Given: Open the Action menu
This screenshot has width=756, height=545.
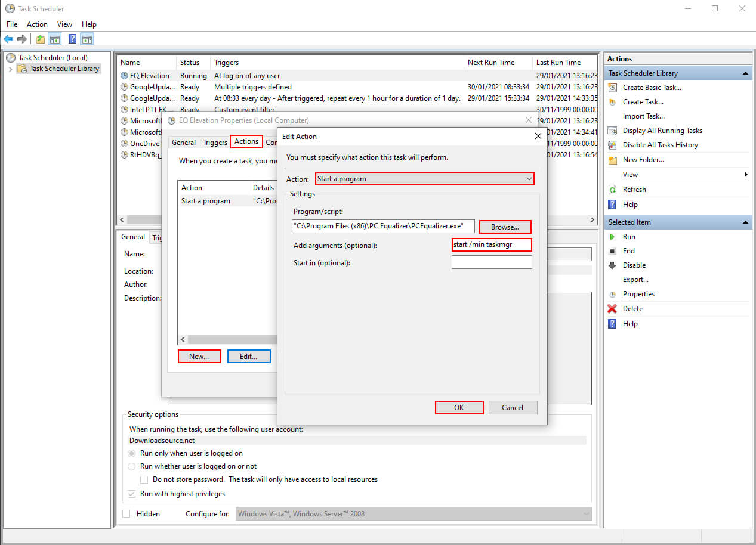Looking at the screenshot, I should pos(37,24).
